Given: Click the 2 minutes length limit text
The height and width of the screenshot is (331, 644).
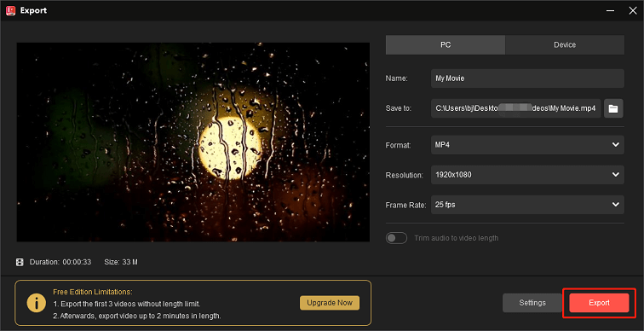Looking at the screenshot, I should pyautogui.click(x=137, y=316).
